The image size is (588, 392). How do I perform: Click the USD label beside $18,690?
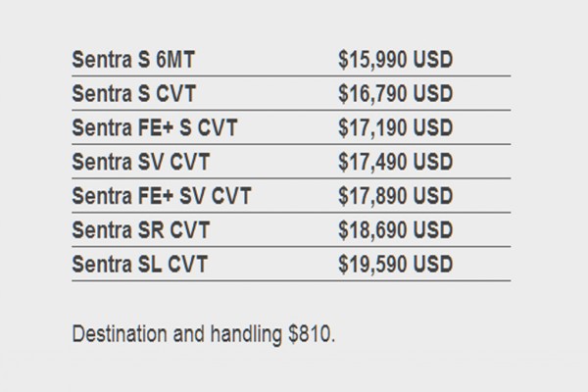433,230
